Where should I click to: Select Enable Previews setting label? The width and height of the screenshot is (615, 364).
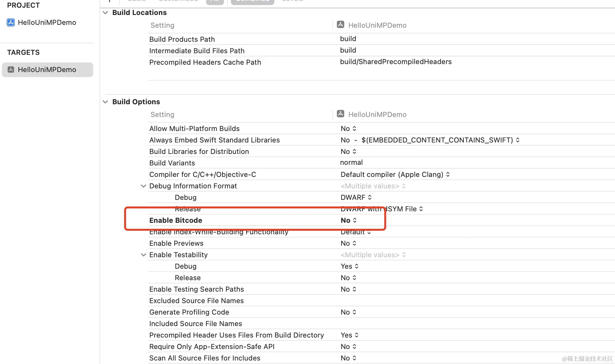click(176, 243)
